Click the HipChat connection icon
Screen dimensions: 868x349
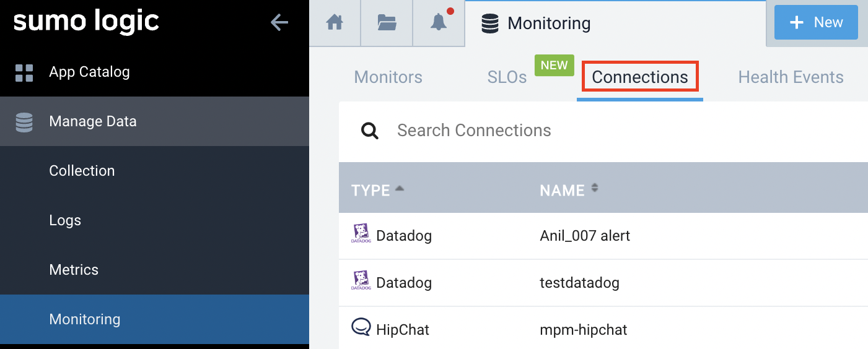[x=361, y=327]
